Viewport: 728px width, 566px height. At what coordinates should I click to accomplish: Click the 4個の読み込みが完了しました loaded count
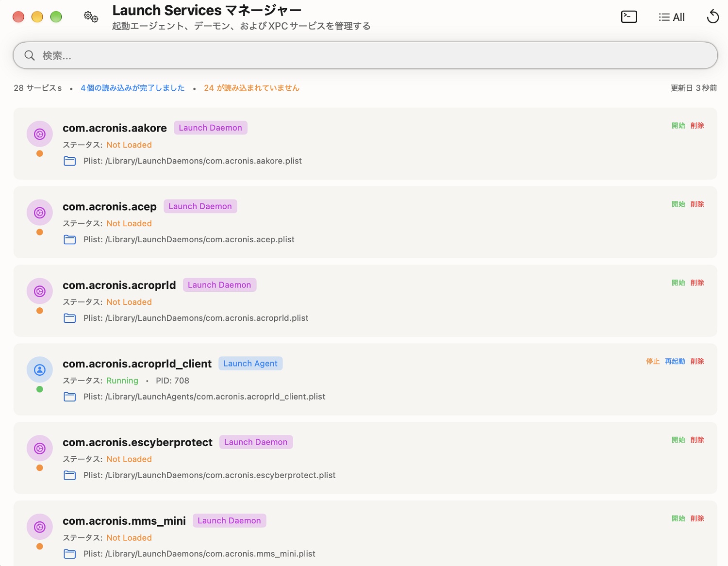click(132, 88)
